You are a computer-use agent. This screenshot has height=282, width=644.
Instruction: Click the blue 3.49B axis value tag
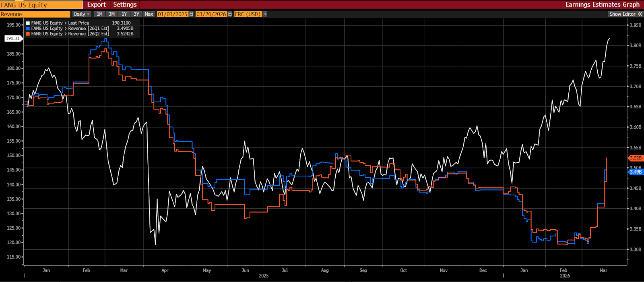click(x=635, y=172)
